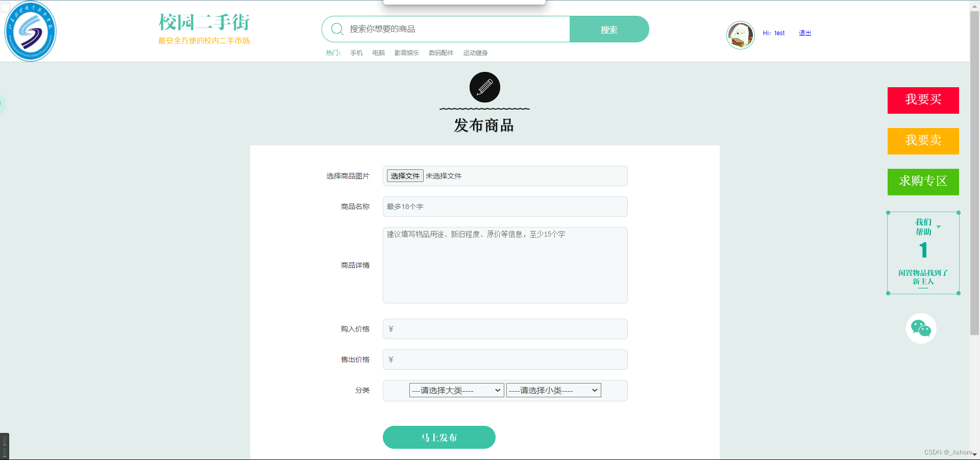Click the pencil icon above 发布商品
This screenshot has width=980, height=460.
pos(484,87)
